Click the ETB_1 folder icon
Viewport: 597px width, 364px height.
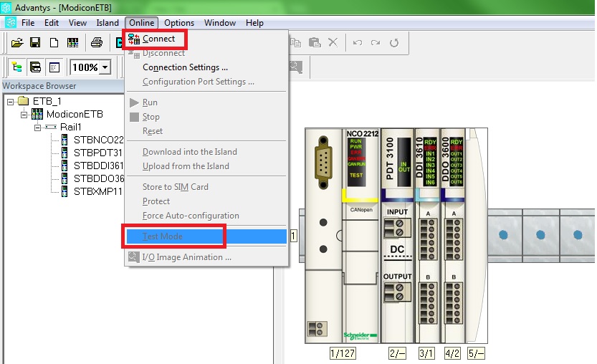pyautogui.click(x=24, y=101)
